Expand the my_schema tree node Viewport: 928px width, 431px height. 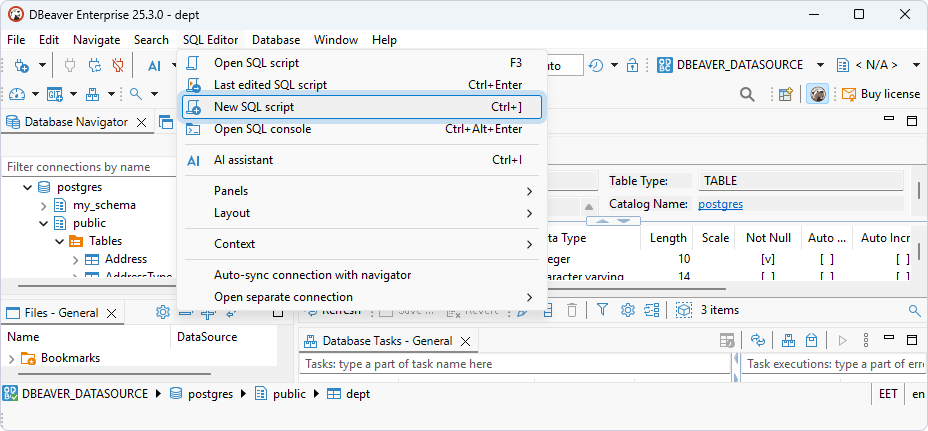[44, 205]
